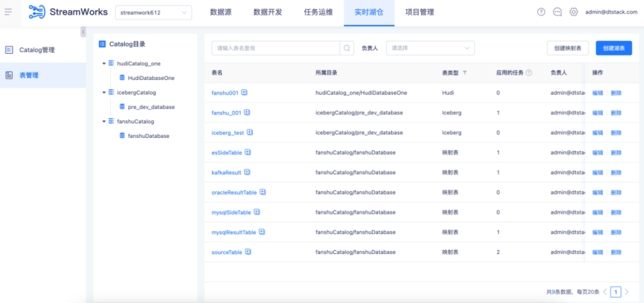Open the settings gear icon
Viewport: 644px width, 303px height.
[574, 12]
